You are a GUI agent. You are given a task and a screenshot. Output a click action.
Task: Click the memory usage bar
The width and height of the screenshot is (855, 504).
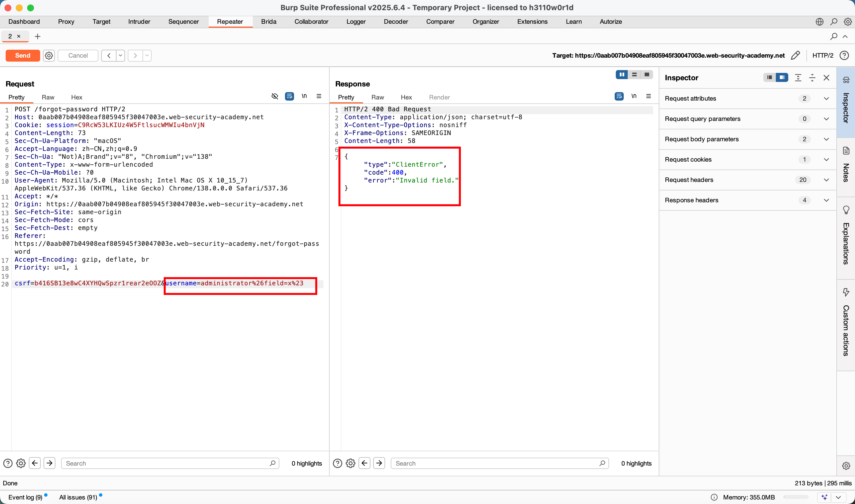point(796,497)
